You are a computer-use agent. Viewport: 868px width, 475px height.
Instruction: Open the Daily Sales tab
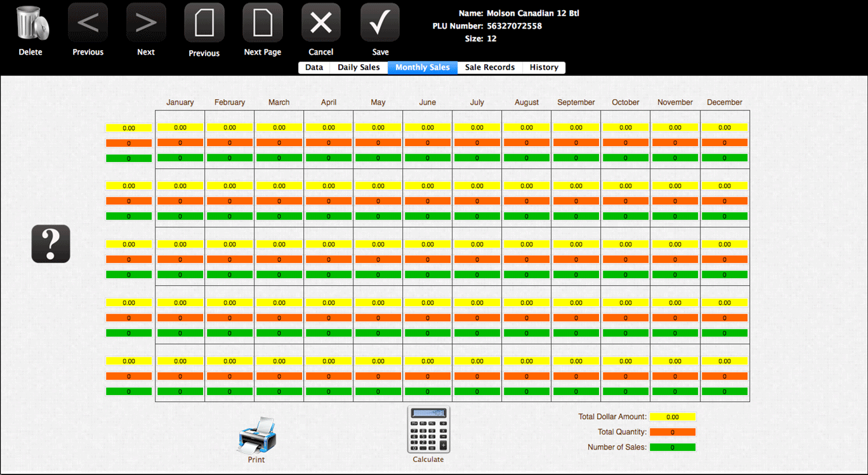358,67
